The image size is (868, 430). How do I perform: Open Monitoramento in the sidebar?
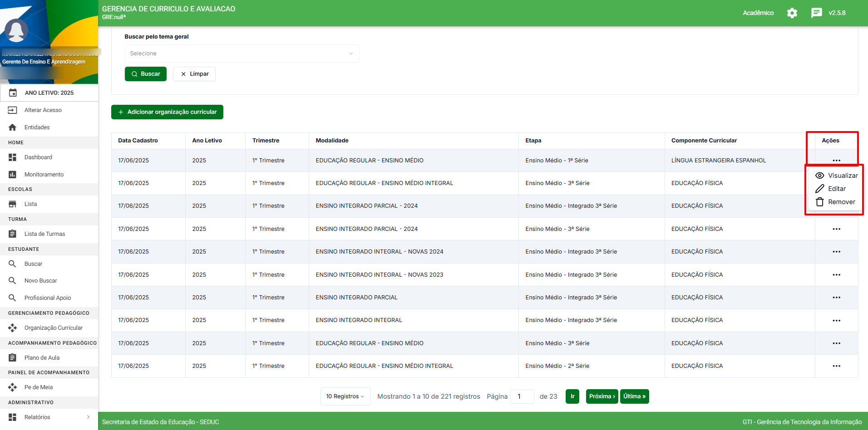coord(44,175)
